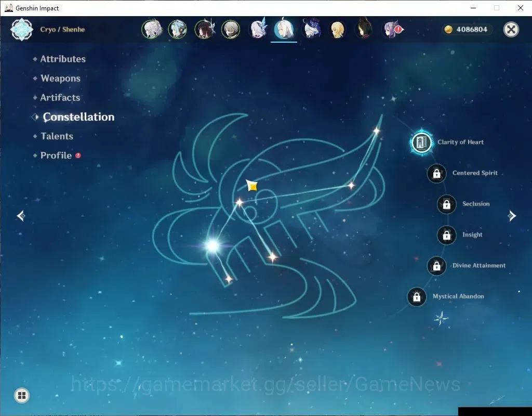
Task: Close the character screen with X button
Action: (x=511, y=30)
